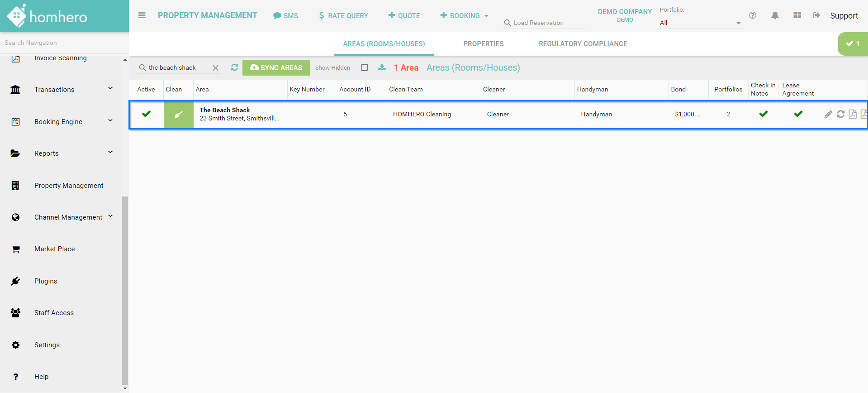Expand the Booking dropdown arrow
Viewport: 868px width, 393px height.
tap(487, 16)
